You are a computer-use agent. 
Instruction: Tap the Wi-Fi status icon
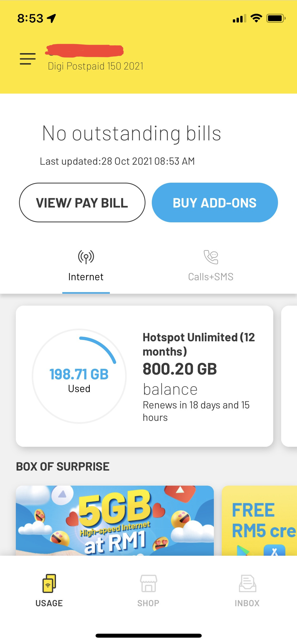pyautogui.click(x=256, y=18)
